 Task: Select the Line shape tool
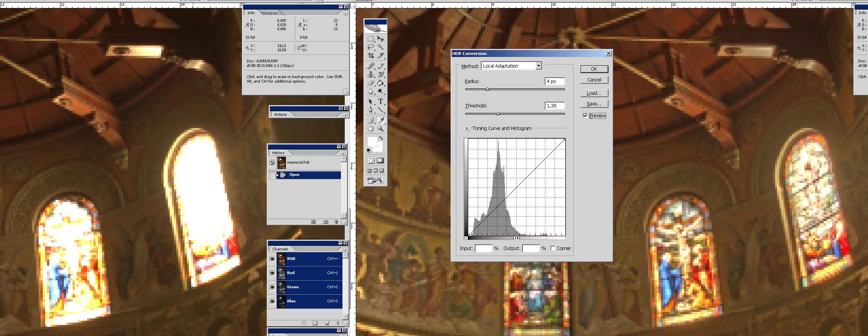(x=380, y=110)
